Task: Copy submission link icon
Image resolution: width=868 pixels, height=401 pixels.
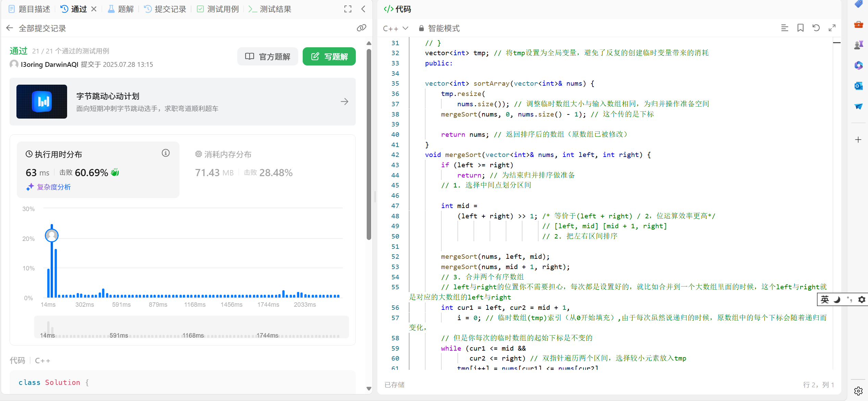Action: [361, 28]
